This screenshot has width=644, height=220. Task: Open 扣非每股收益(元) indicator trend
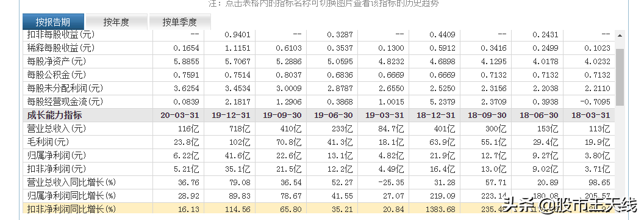click(x=61, y=35)
